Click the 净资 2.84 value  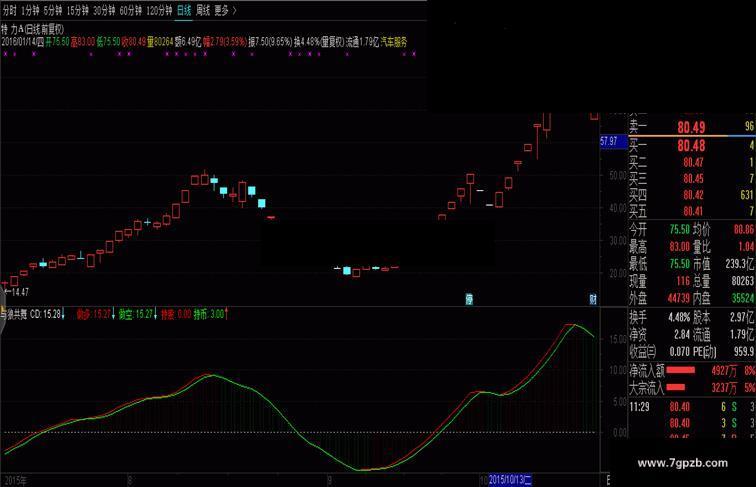pyautogui.click(x=682, y=335)
